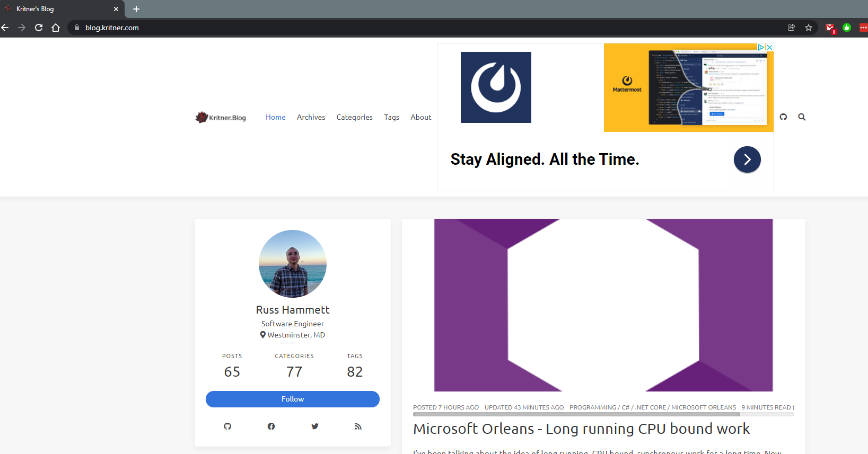Open the GitHub profile icon under Follow
The image size is (868, 454).
227,426
